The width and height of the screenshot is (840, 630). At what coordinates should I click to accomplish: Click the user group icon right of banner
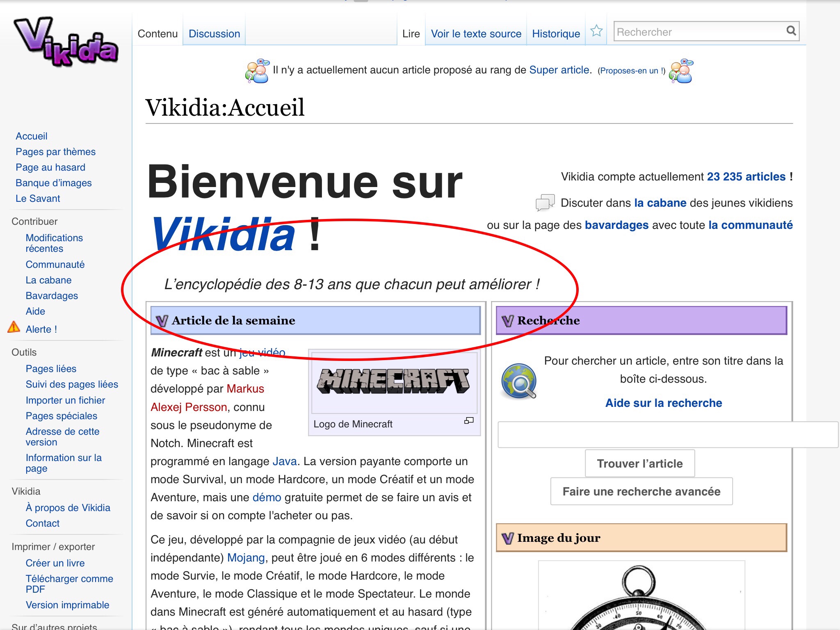pos(681,71)
